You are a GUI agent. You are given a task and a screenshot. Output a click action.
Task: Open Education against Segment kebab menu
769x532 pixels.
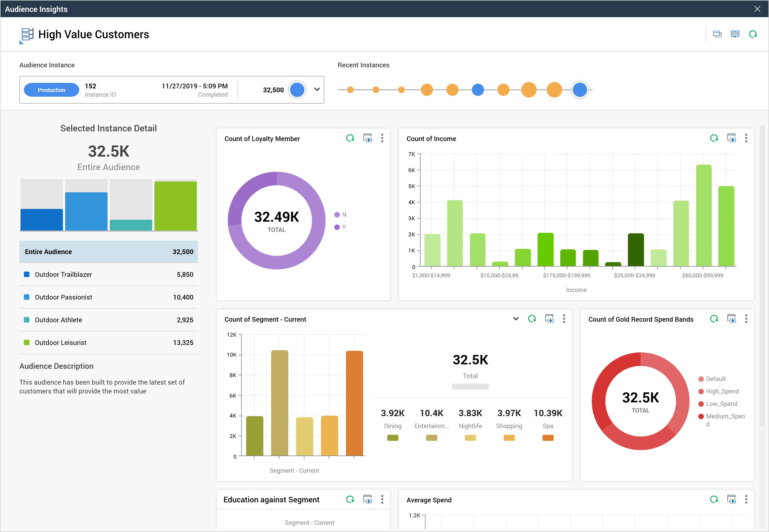click(x=382, y=499)
